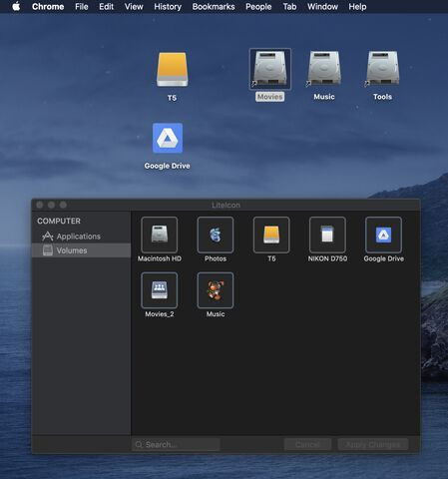Select the NIKON D750 volume icon
This screenshot has height=479, width=448.
pos(327,235)
